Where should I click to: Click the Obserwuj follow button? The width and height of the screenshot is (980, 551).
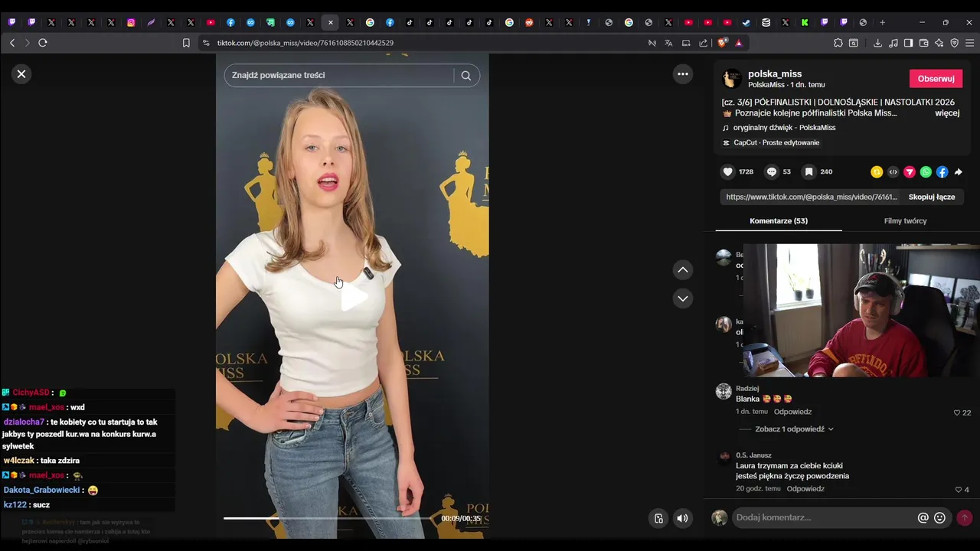pos(936,79)
